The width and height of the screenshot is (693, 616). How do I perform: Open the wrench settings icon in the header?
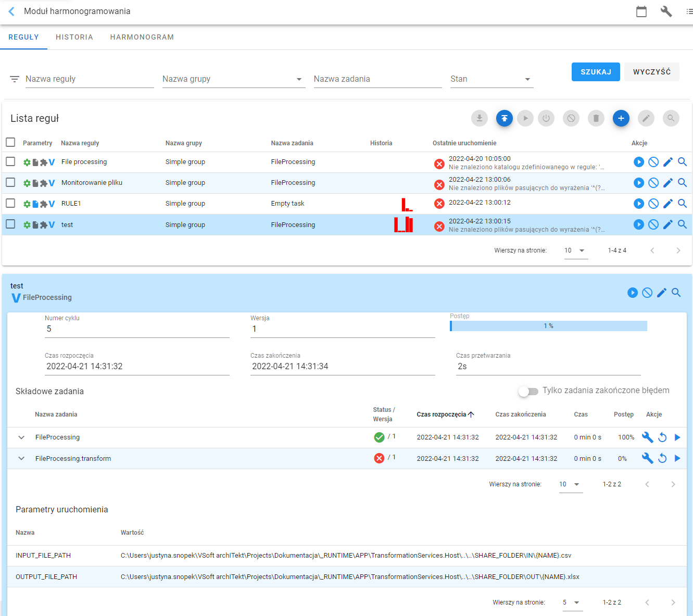pyautogui.click(x=666, y=11)
